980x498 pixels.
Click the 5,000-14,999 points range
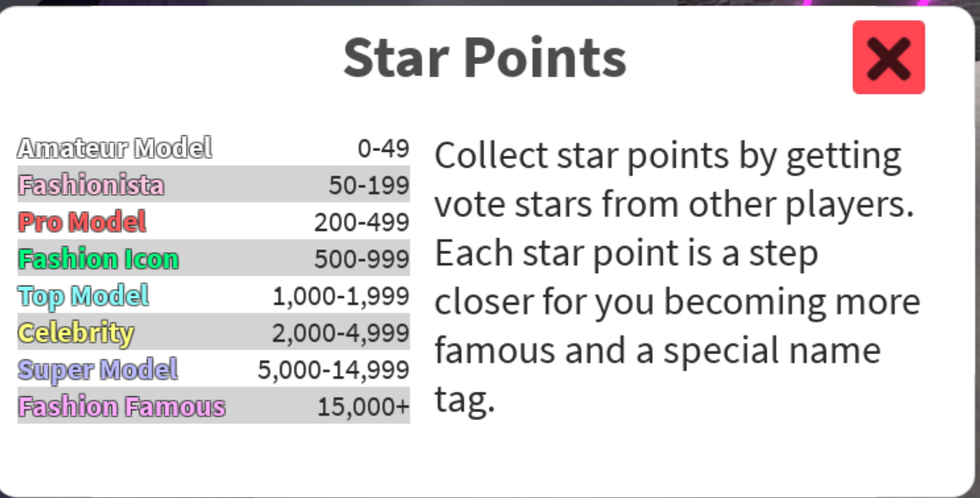(334, 370)
